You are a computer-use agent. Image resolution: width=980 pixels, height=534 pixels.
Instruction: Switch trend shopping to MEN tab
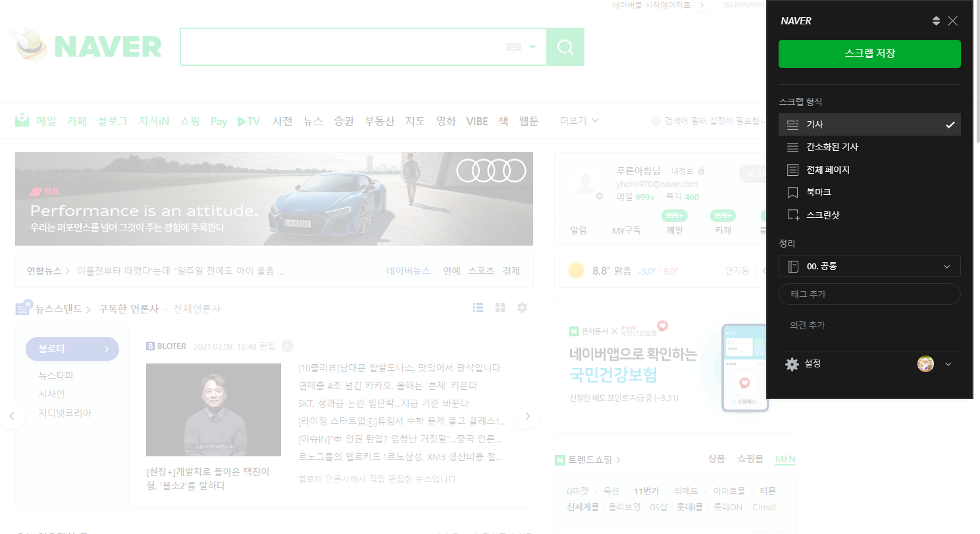[785, 459]
